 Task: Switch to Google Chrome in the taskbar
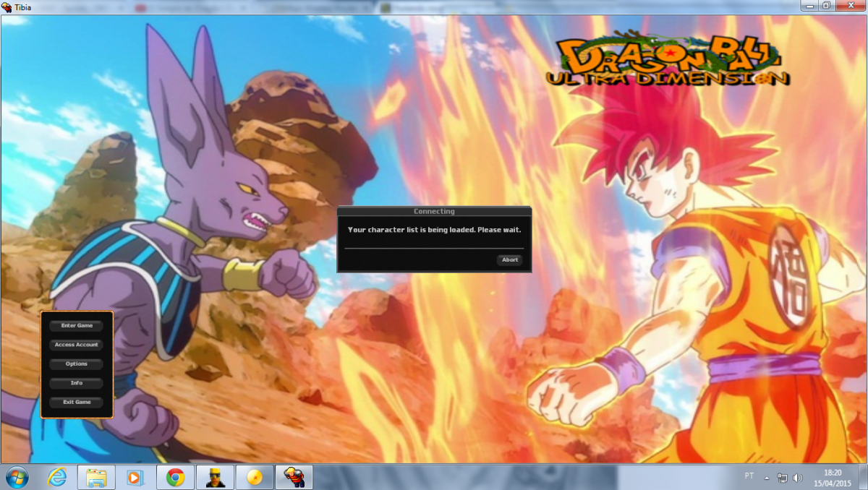(174, 477)
